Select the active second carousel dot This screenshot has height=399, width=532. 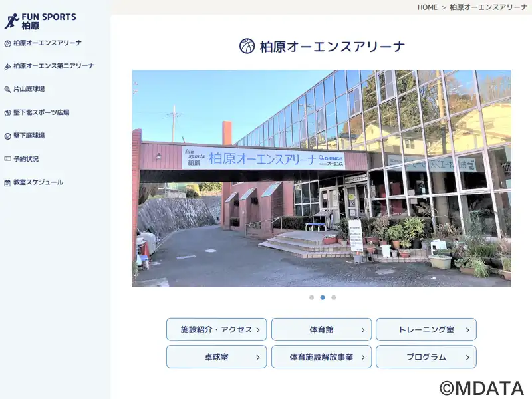click(323, 297)
